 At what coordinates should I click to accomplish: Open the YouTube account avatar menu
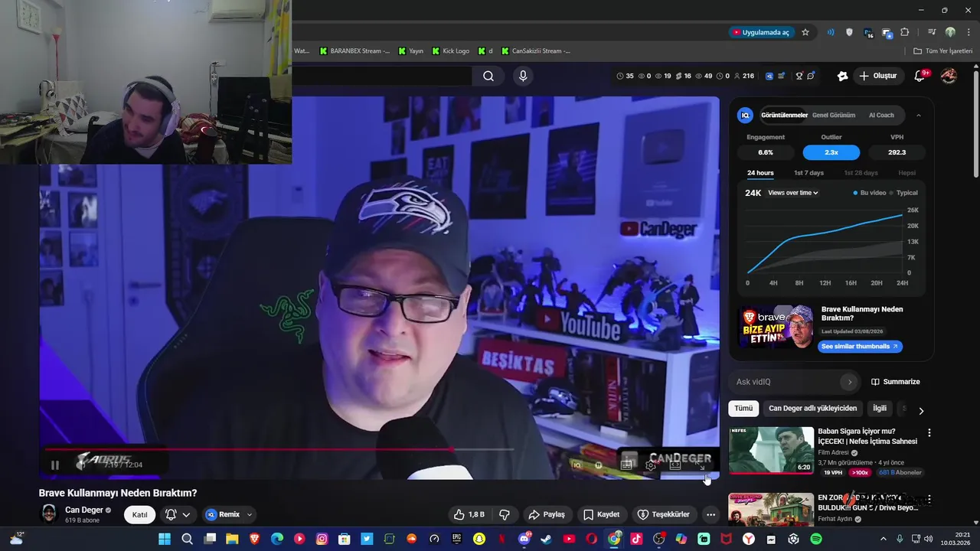pos(949,76)
